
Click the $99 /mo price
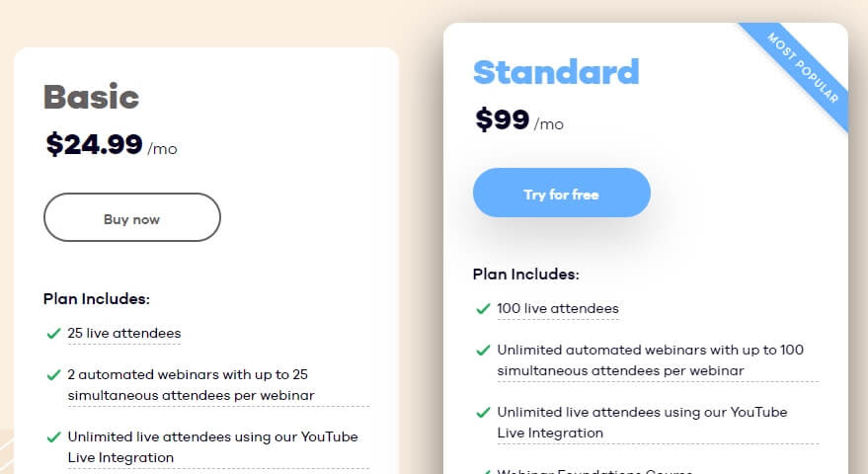[518, 120]
